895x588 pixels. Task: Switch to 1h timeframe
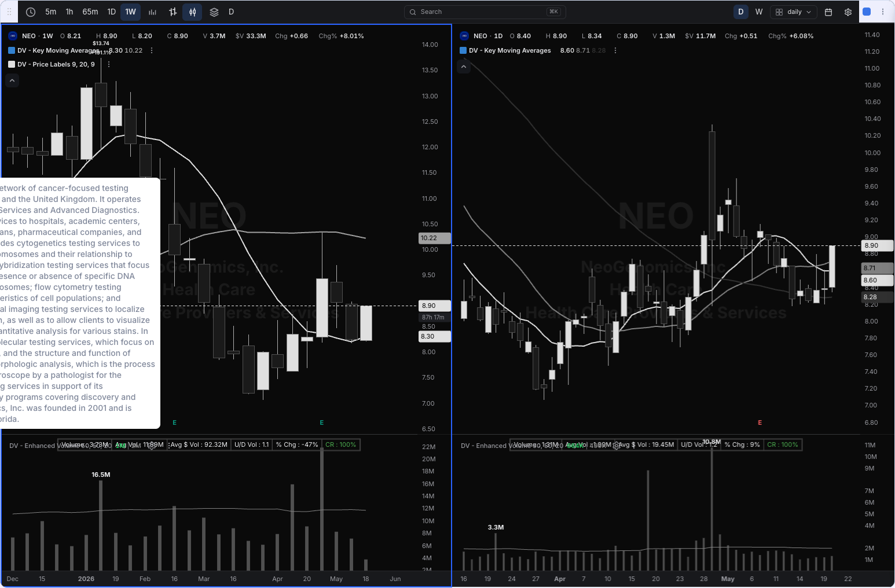point(69,12)
